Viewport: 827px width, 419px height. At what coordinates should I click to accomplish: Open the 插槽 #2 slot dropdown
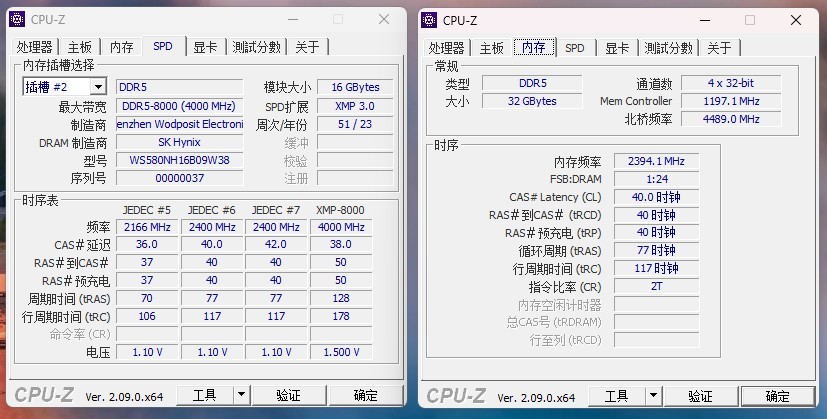tap(98, 87)
